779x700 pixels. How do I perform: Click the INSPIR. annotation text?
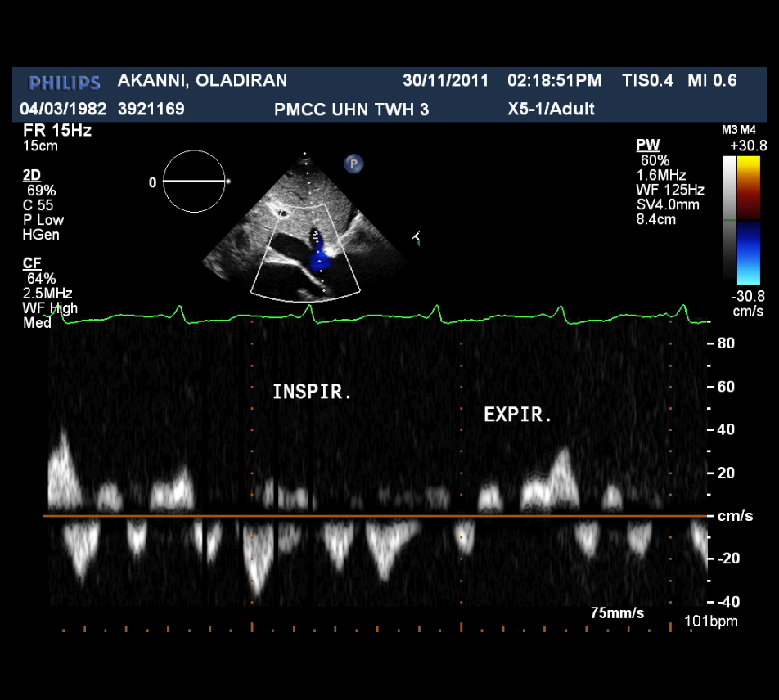pyautogui.click(x=312, y=393)
